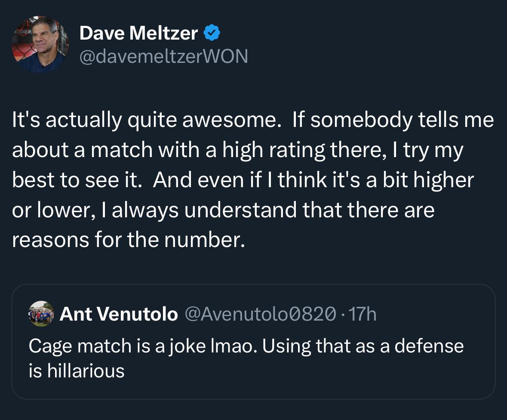Open Ant Venutolo's small avatar
The width and height of the screenshot is (507, 420).
pyautogui.click(x=41, y=313)
